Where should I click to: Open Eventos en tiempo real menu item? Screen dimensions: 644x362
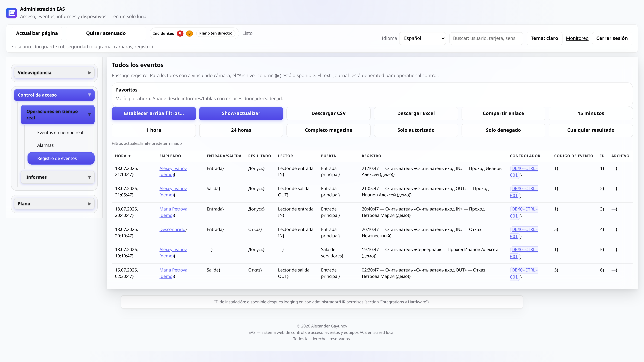tap(60, 132)
